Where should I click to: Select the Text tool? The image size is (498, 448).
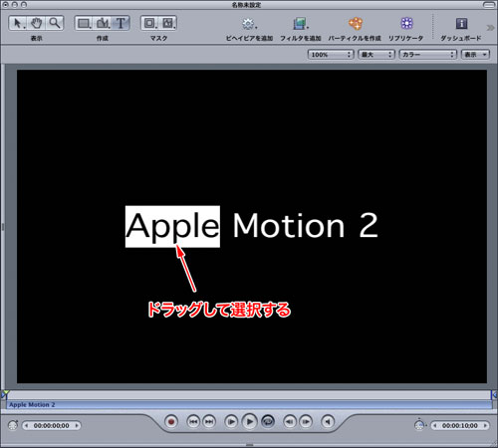click(121, 23)
